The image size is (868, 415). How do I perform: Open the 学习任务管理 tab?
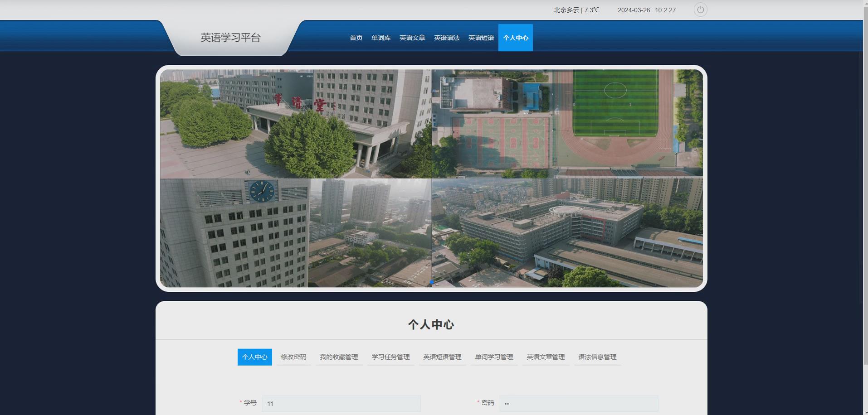tap(390, 357)
